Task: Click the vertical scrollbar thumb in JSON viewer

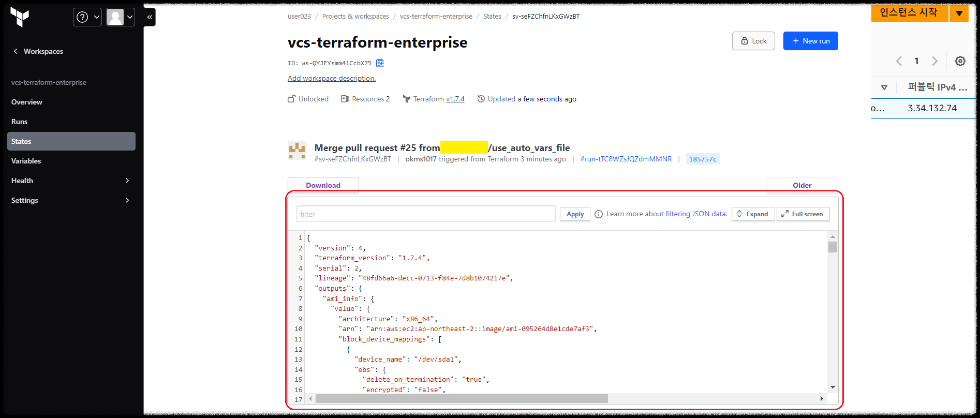Action: [833, 247]
